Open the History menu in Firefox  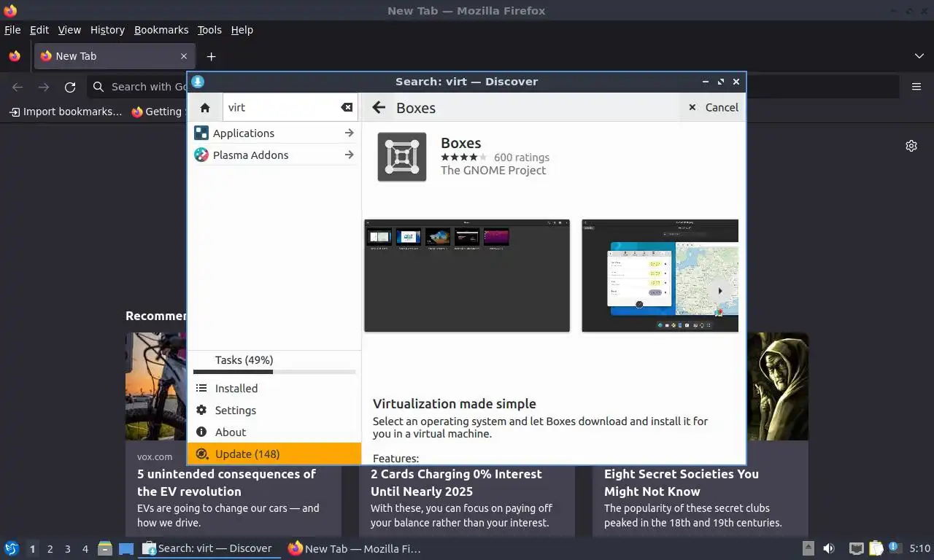pyautogui.click(x=107, y=30)
